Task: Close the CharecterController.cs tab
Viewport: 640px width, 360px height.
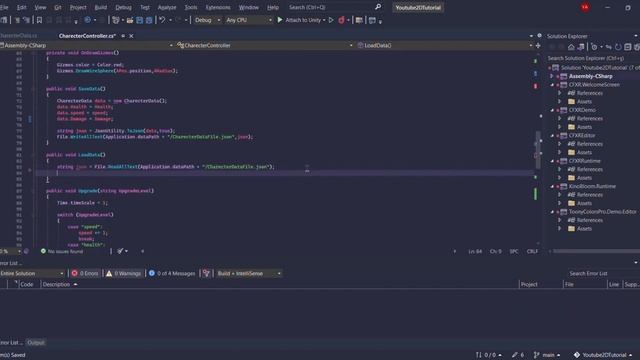Action: [131, 36]
